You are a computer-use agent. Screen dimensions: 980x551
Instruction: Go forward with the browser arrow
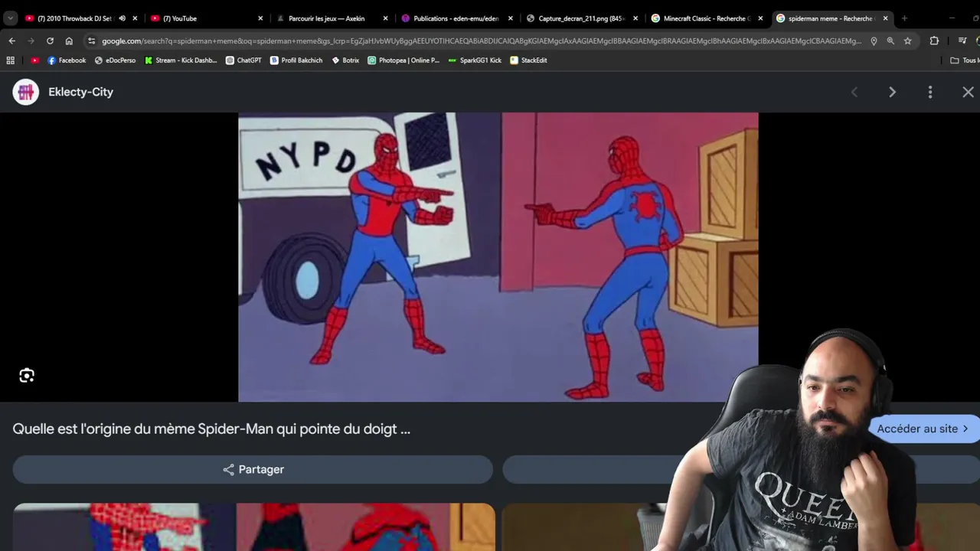coord(31,41)
